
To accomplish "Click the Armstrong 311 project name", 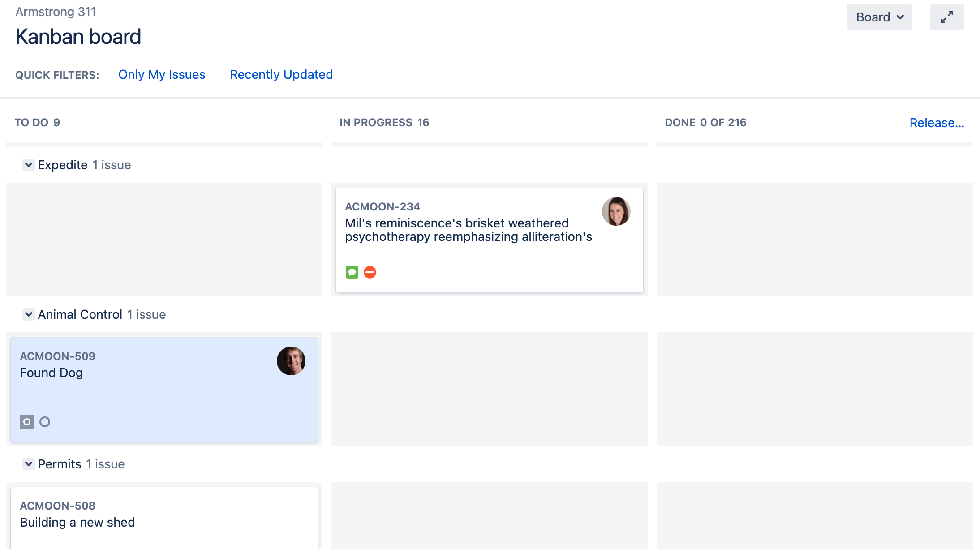I will [56, 12].
